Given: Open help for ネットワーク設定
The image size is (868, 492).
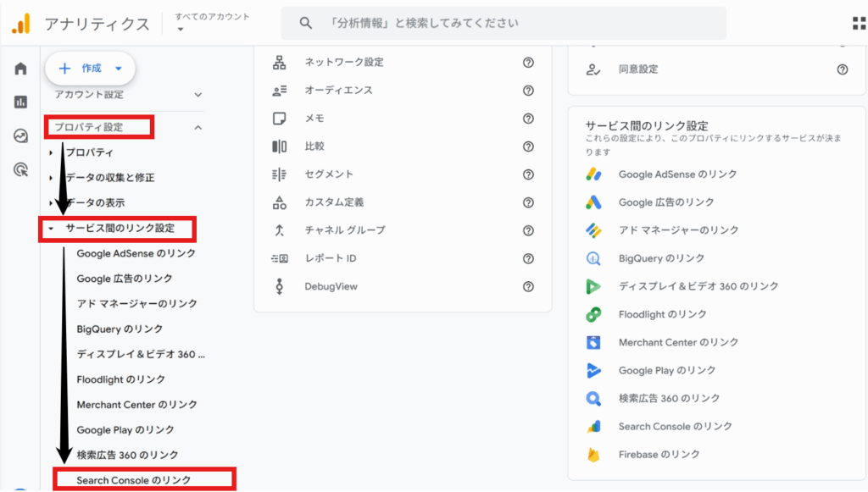Looking at the screenshot, I should 529,63.
